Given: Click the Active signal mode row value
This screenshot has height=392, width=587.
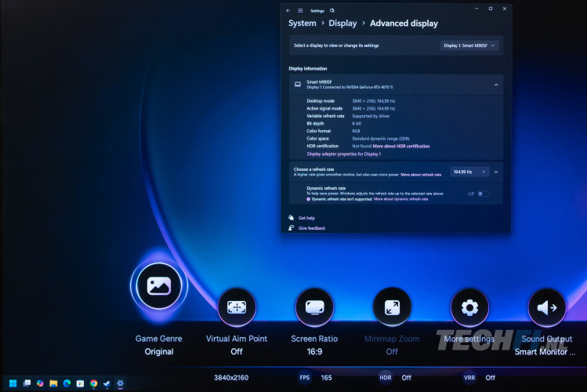Looking at the screenshot, I should coord(373,108).
